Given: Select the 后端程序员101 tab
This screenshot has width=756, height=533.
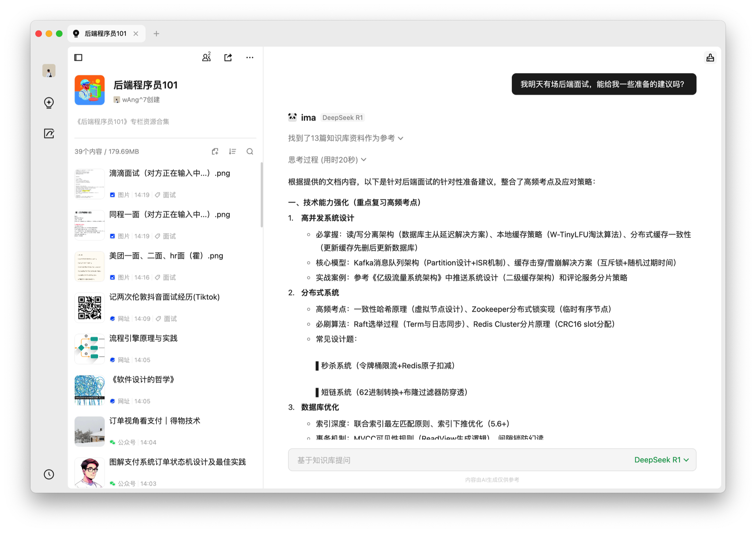Looking at the screenshot, I should coord(106,34).
